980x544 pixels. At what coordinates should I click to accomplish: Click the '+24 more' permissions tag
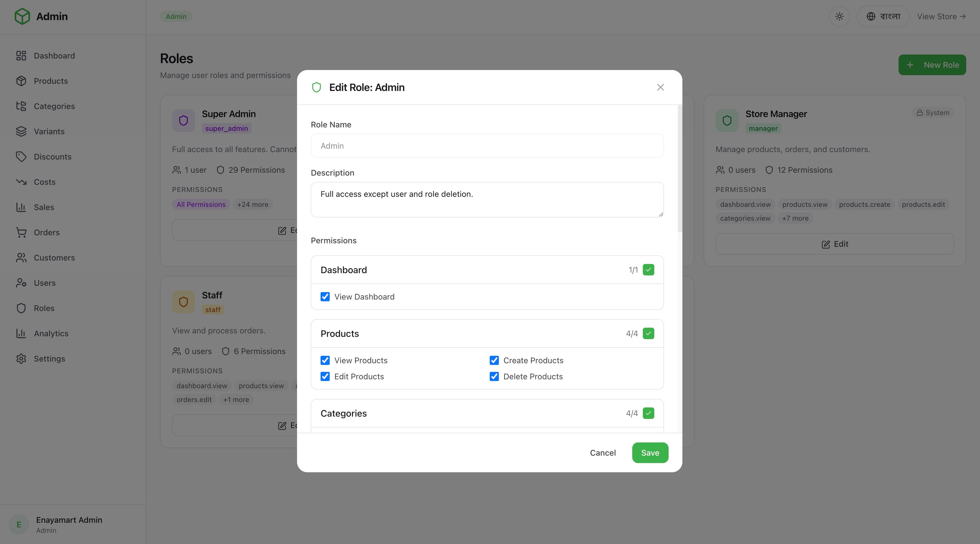(253, 204)
